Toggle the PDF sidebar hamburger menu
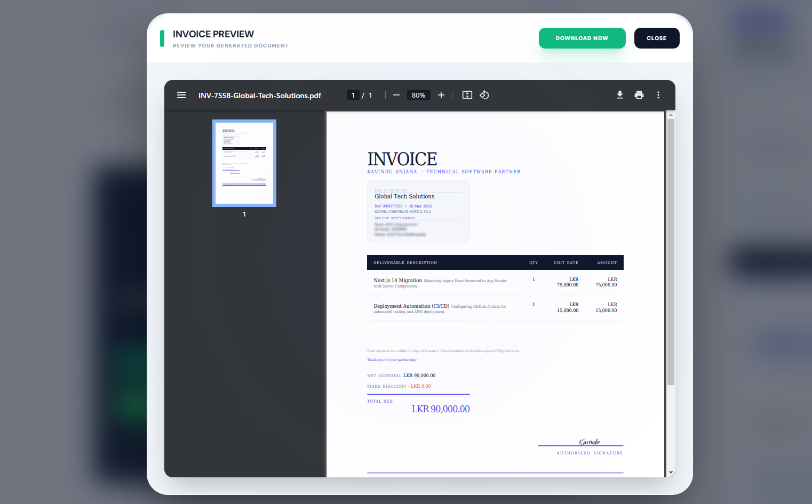The height and width of the screenshot is (504, 812). 181,95
